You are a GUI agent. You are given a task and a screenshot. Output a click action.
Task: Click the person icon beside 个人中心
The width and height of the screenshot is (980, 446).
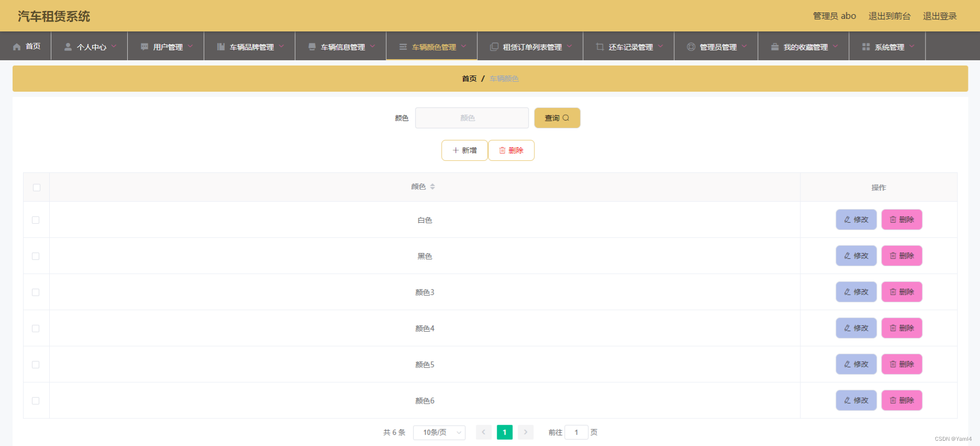coord(68,47)
